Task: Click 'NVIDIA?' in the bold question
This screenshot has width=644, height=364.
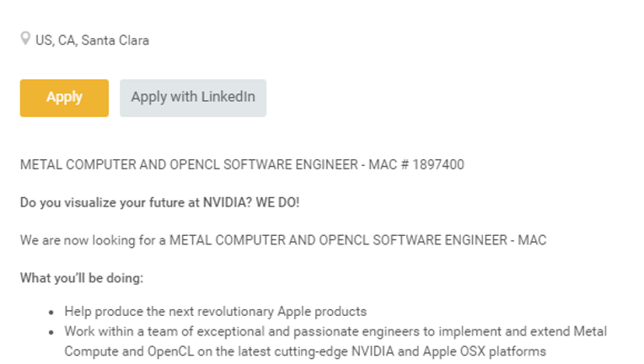Action: 228,202
